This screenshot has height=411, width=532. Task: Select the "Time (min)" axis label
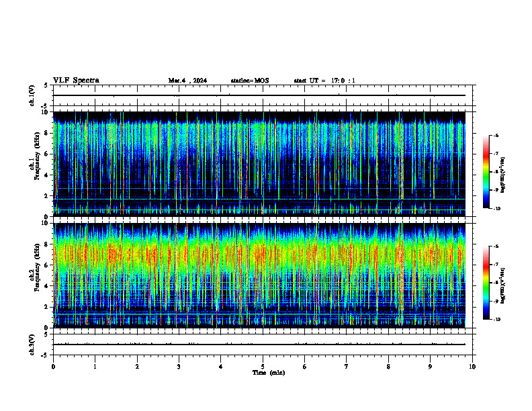(269, 373)
